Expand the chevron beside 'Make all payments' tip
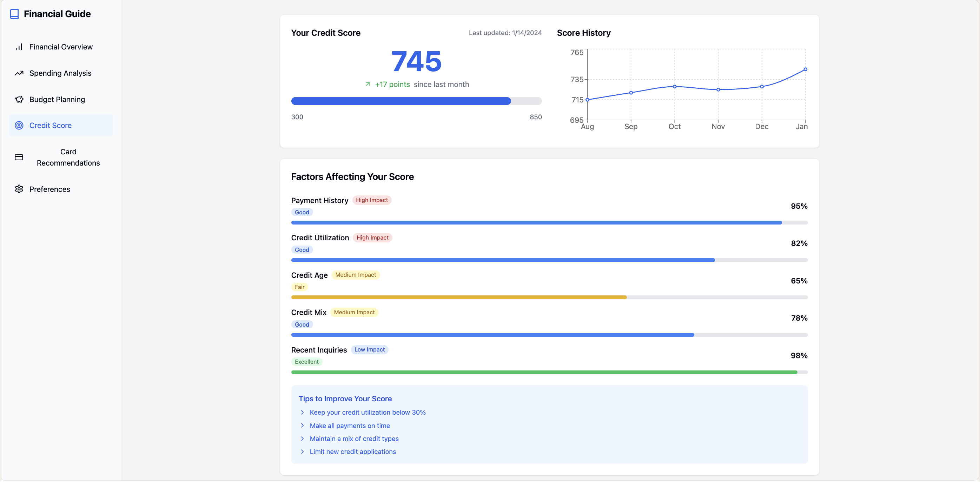The image size is (980, 482). [303, 426]
